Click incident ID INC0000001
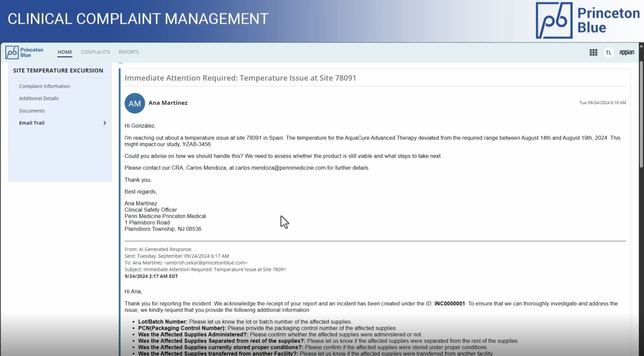The image size is (644, 356). tap(449, 304)
